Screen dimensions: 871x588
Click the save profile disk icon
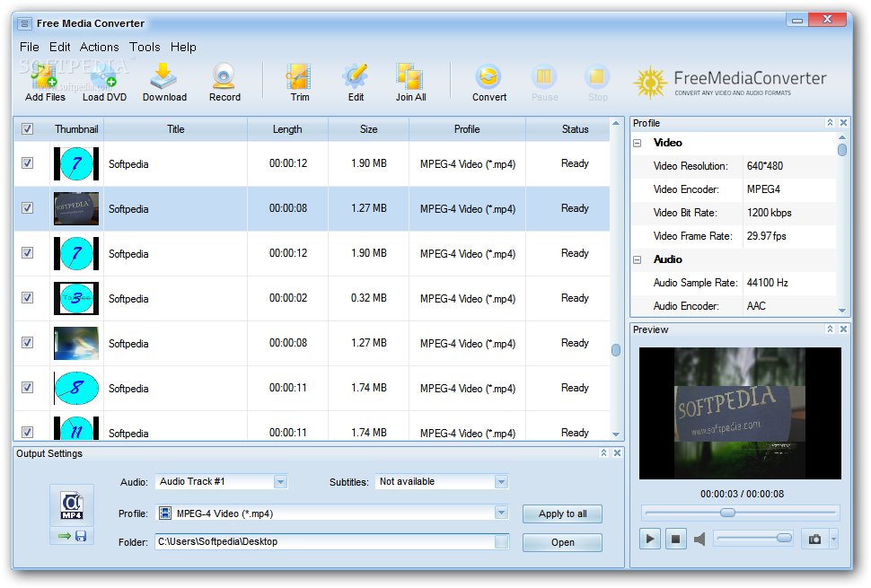(81, 536)
